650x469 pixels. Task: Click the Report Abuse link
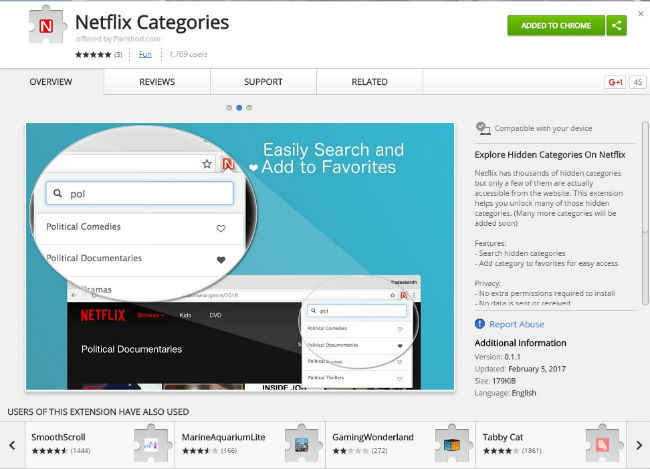(517, 324)
